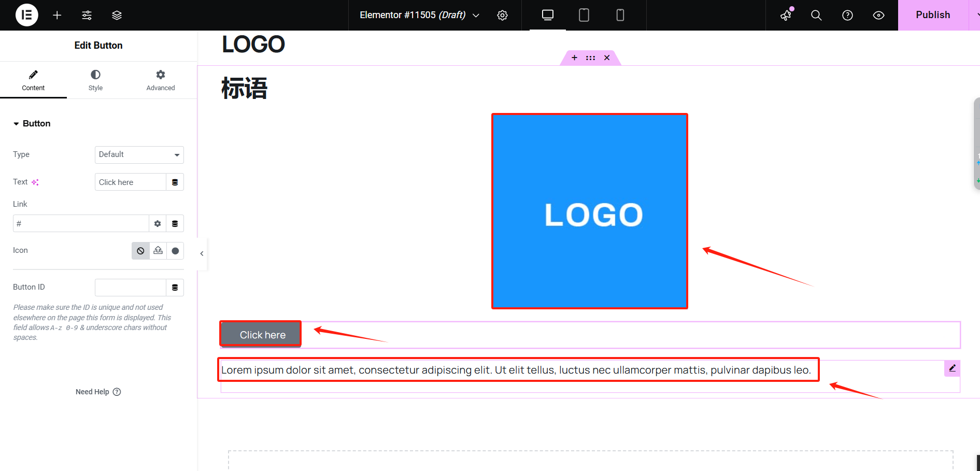Image resolution: width=980 pixels, height=471 pixels.
Task: Edit the Link URL field containing #
Action: [x=81, y=223]
